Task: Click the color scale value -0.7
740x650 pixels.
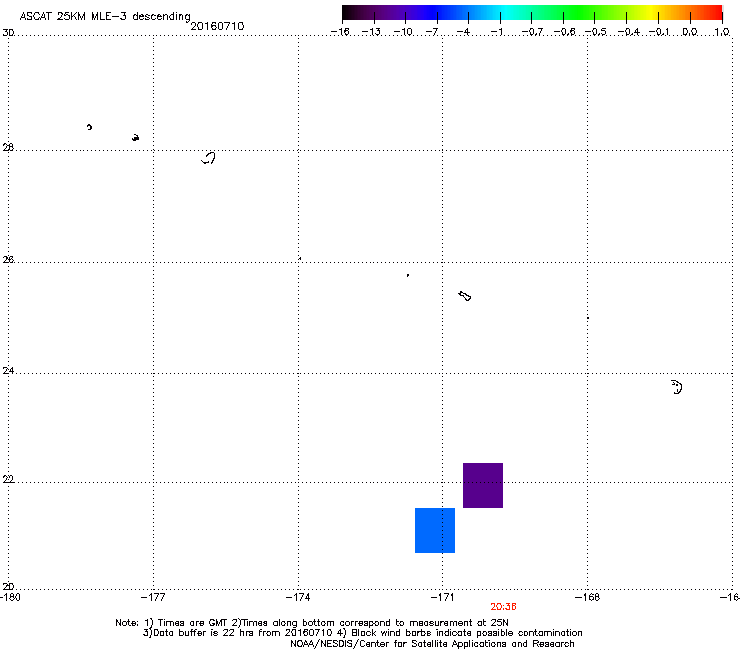Action: [532, 32]
